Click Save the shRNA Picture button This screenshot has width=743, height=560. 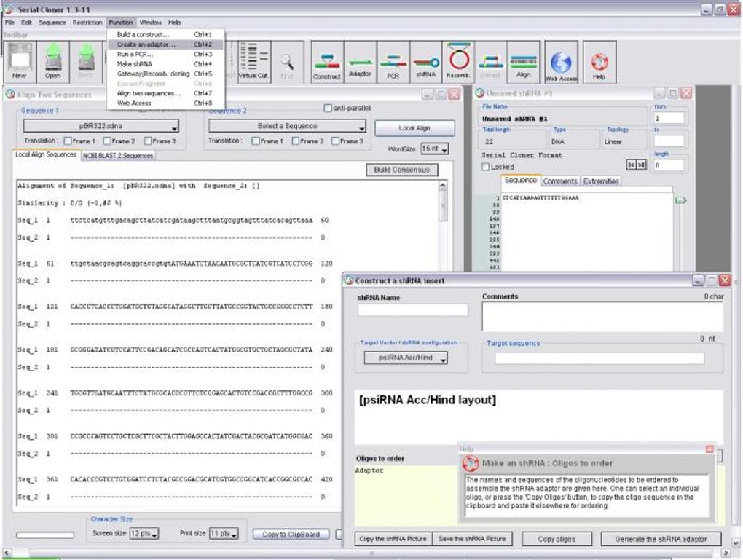point(472,539)
